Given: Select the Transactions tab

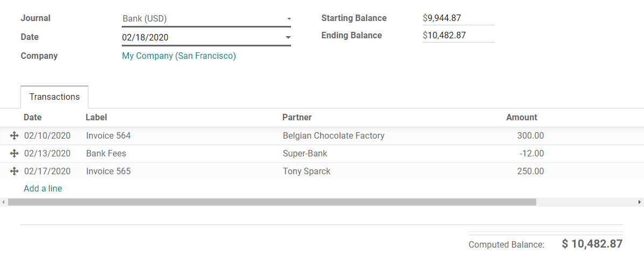Looking at the screenshot, I should (54, 97).
